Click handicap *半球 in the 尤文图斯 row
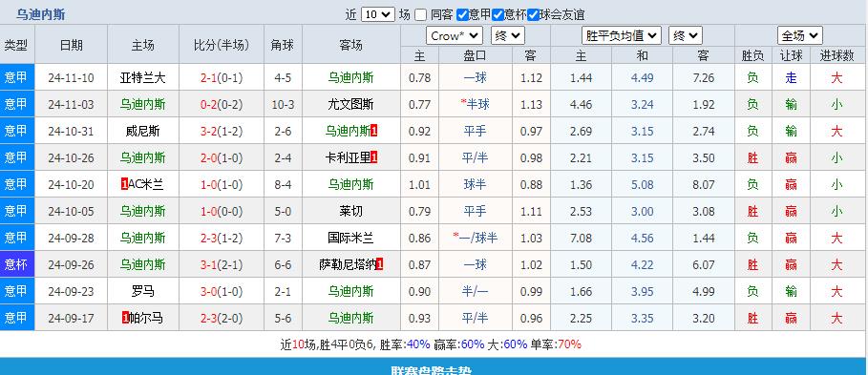The width and height of the screenshot is (868, 375). [x=475, y=104]
